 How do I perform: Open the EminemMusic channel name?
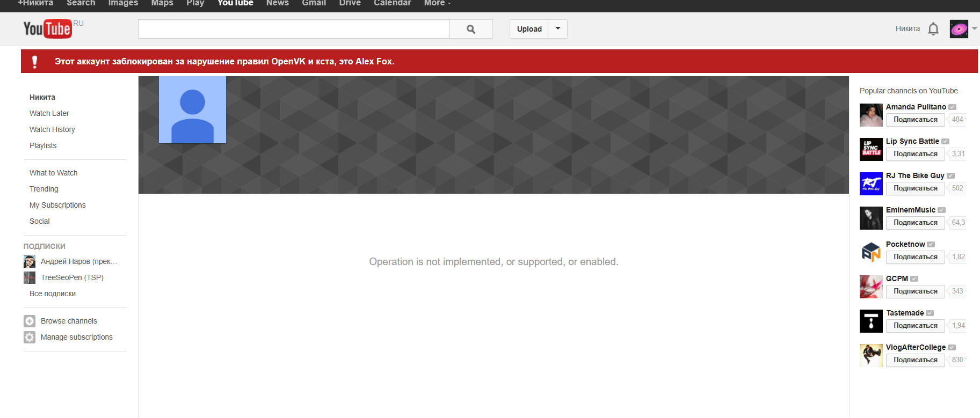click(x=911, y=210)
